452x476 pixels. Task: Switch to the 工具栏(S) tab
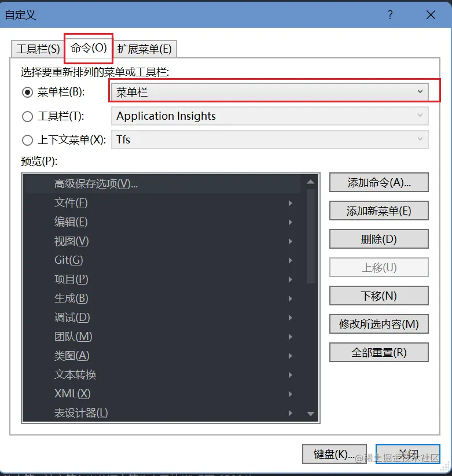click(38, 49)
